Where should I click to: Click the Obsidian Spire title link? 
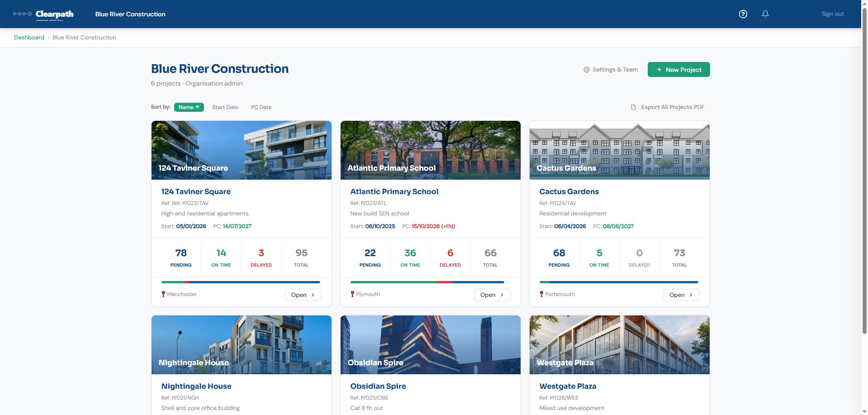coord(378,386)
